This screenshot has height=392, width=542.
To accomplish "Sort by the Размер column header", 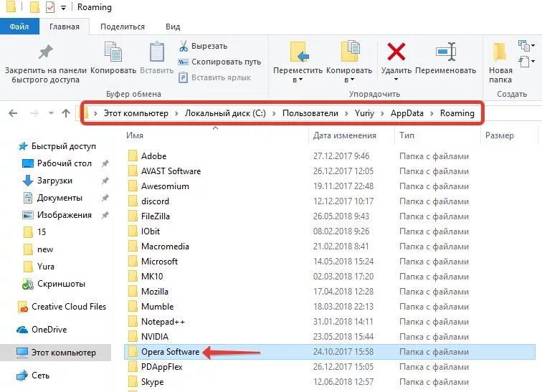I will click(x=500, y=135).
